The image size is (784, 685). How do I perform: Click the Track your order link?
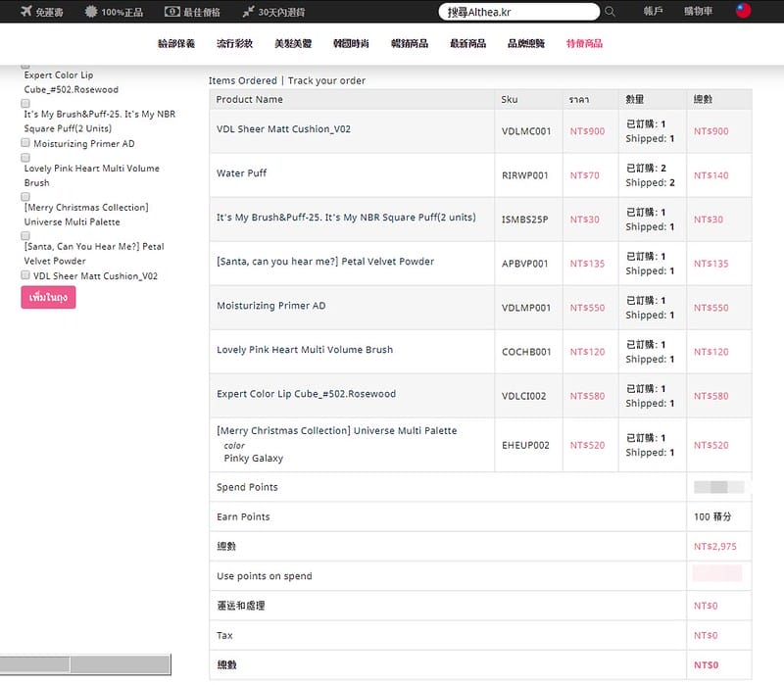[326, 80]
